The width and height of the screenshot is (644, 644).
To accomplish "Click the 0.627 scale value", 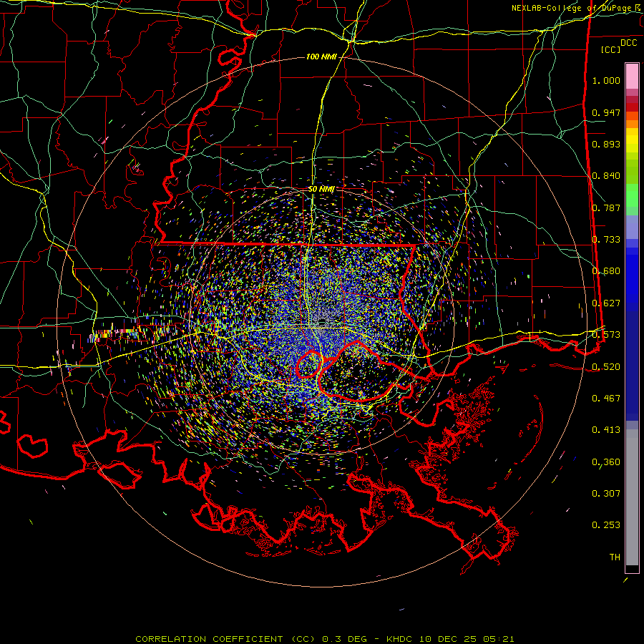I will pos(606,303).
